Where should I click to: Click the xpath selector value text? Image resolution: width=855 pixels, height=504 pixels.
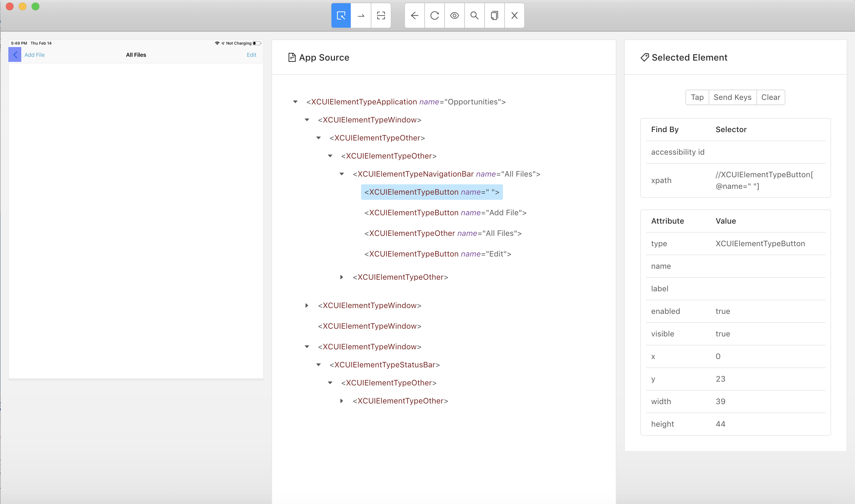click(x=764, y=180)
